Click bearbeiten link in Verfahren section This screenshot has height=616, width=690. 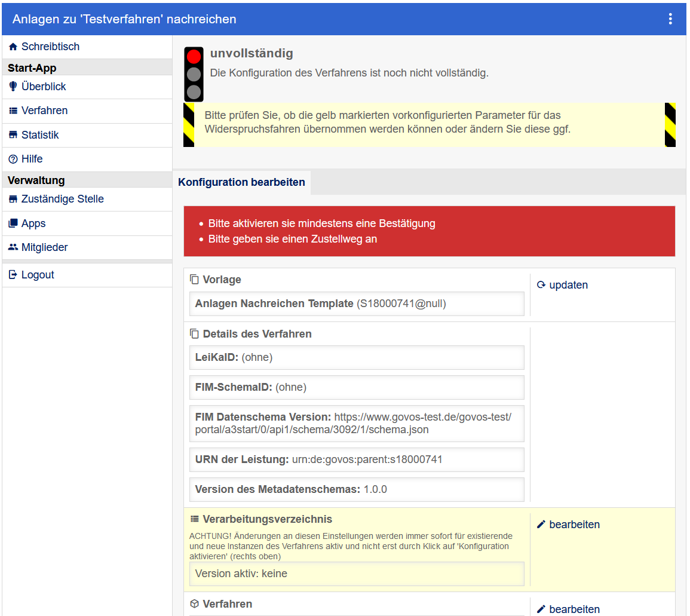[574, 609]
